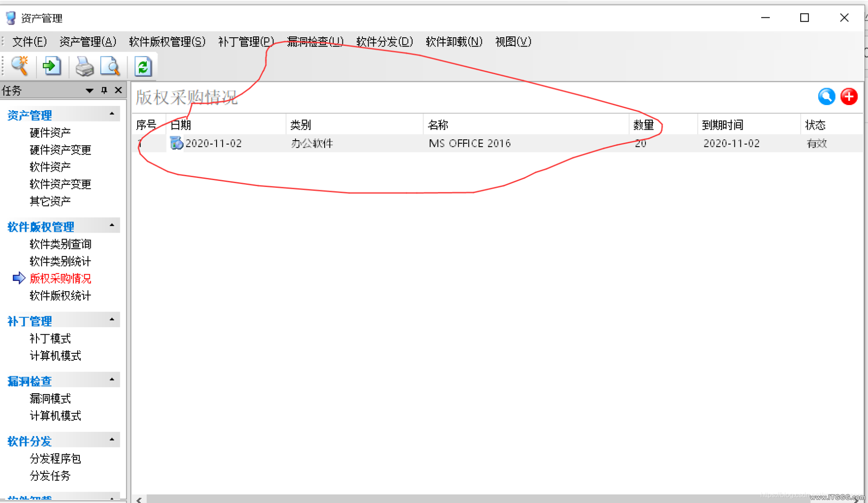Close the 任务 task panel
Viewport: 868px width, 503px height.
point(118,90)
